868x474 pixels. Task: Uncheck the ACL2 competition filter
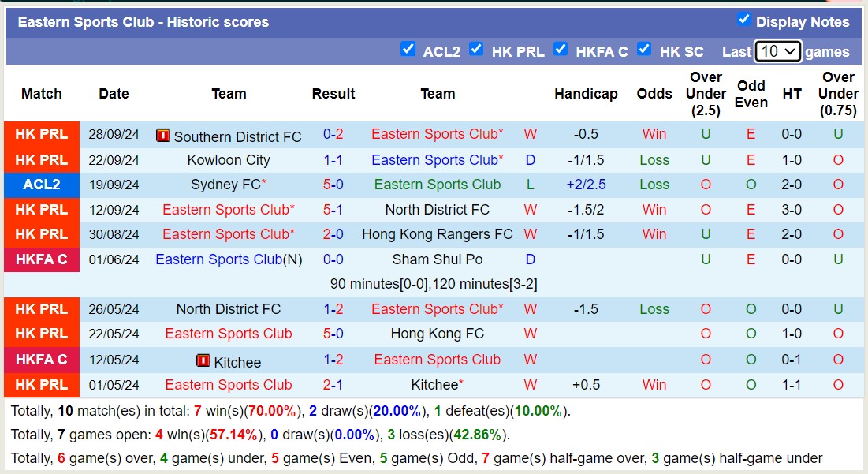coord(408,49)
